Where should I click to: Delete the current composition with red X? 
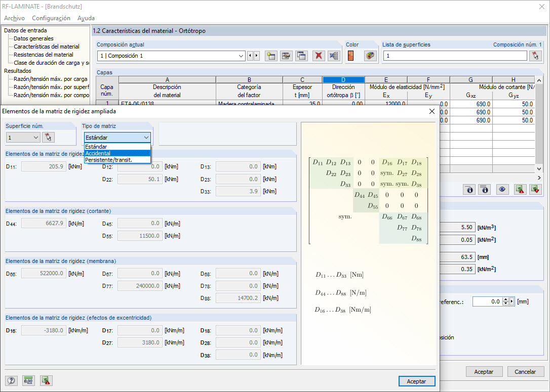coord(319,56)
